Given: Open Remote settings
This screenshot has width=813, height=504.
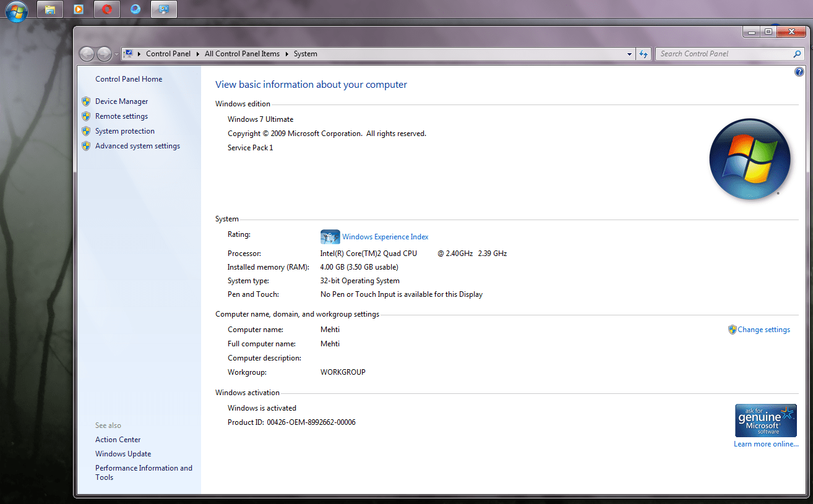Looking at the screenshot, I should click(121, 116).
